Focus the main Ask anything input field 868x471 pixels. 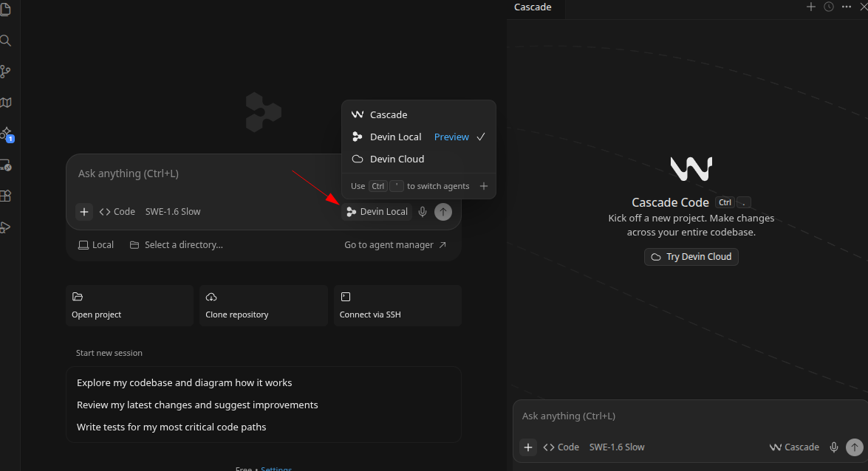point(205,173)
